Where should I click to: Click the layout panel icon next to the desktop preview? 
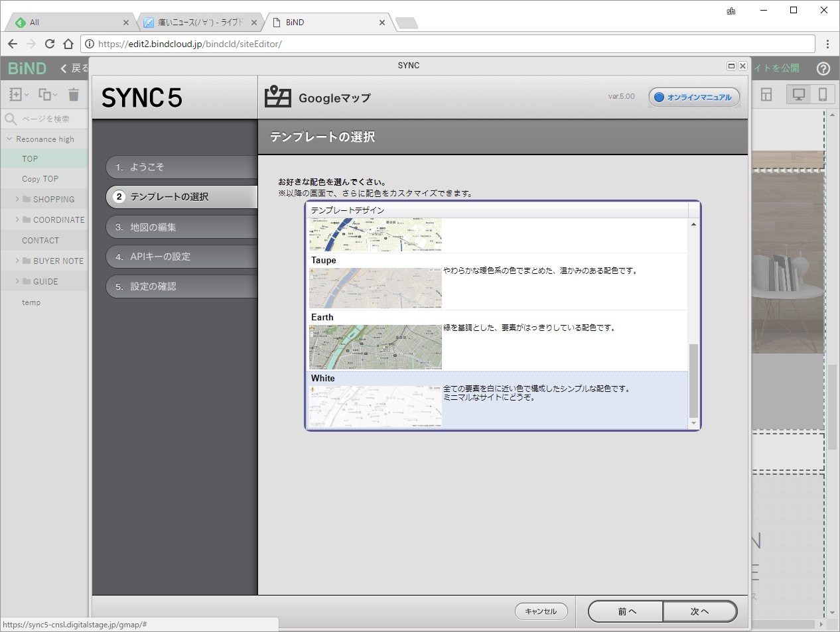pos(766,94)
